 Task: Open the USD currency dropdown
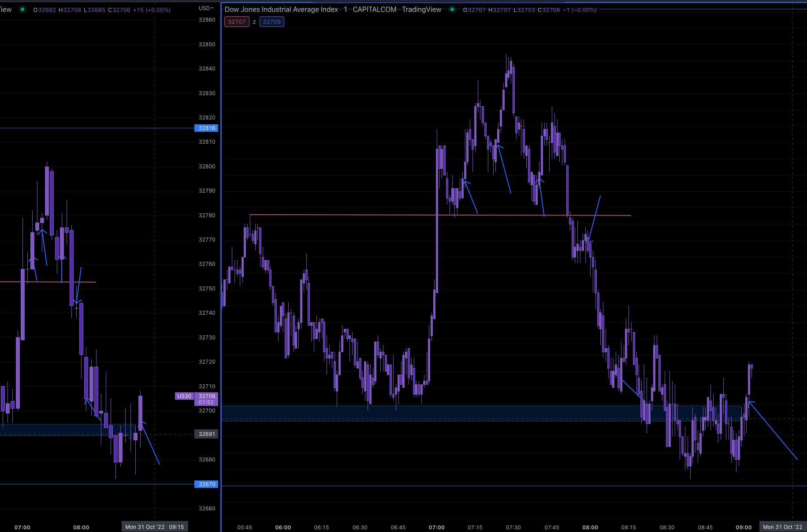pyautogui.click(x=206, y=7)
